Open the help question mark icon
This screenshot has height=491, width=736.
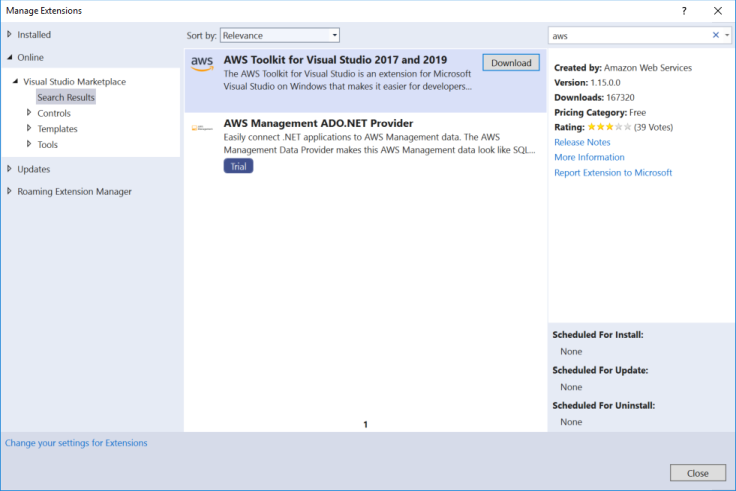click(x=684, y=11)
